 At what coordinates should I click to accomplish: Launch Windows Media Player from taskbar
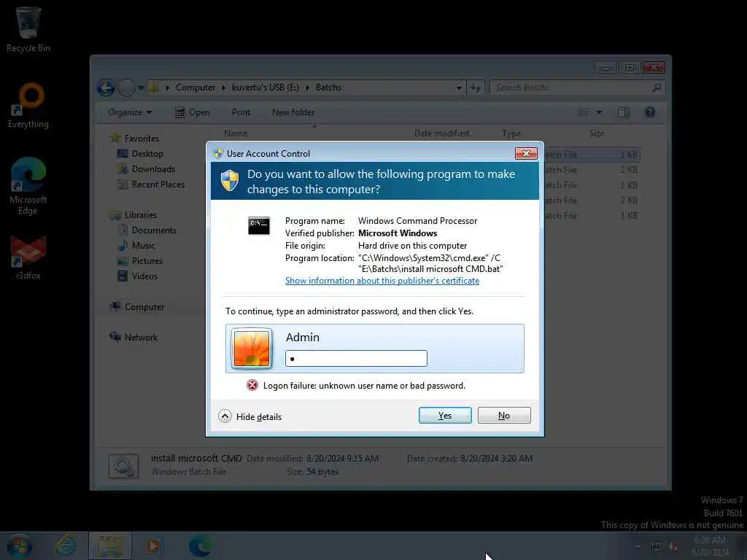click(x=155, y=546)
